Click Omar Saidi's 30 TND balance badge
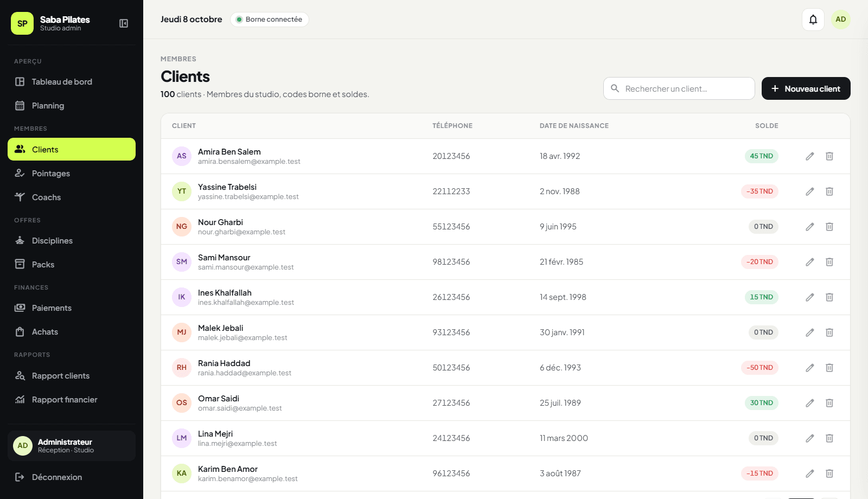This screenshot has height=499, width=868. tap(761, 403)
